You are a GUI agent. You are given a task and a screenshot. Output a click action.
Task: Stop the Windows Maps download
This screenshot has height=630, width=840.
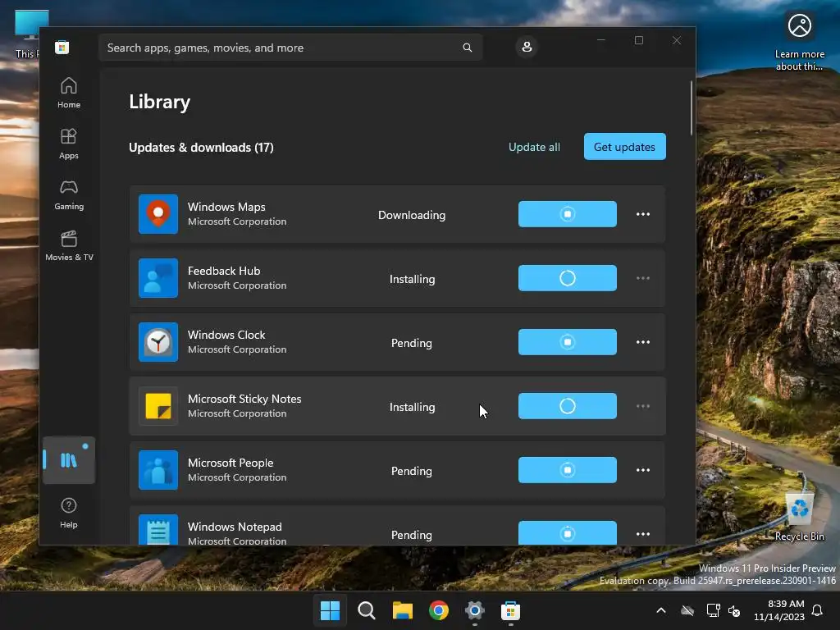point(568,214)
